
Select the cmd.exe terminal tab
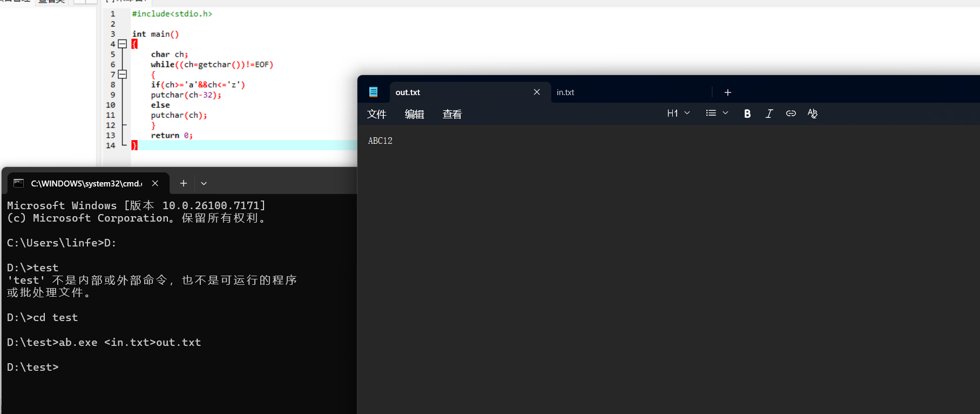89,183
